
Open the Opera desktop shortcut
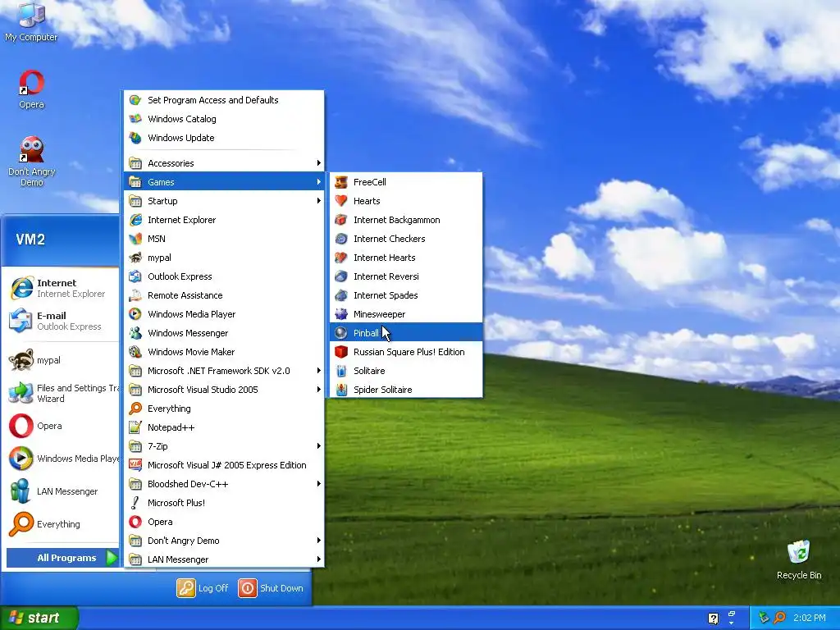coord(31,89)
